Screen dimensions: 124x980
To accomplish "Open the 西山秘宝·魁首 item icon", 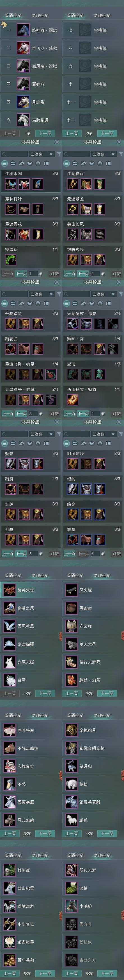I will click(x=72, y=399).
